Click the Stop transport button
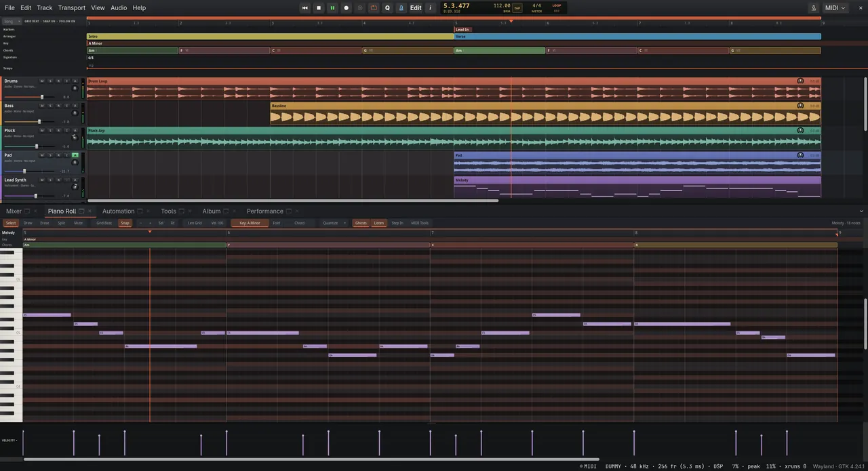The height and width of the screenshot is (471, 868). (x=319, y=8)
